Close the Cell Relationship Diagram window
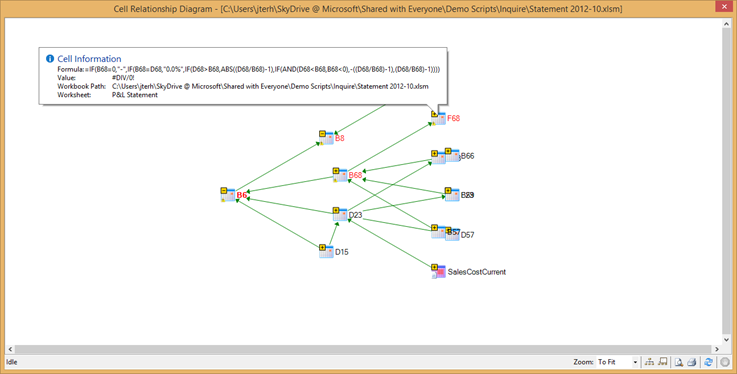The height and width of the screenshot is (374, 737). [724, 7]
